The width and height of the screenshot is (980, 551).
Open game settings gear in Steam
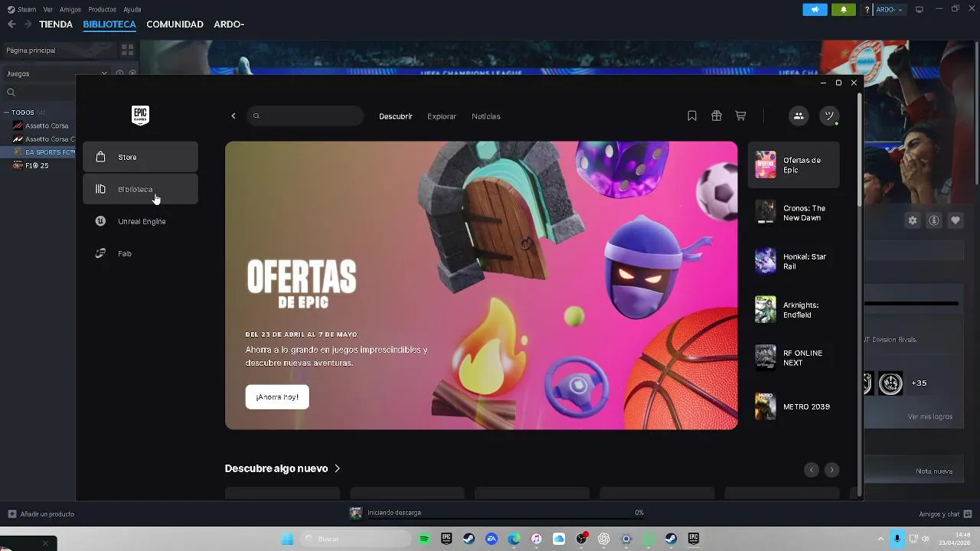pos(913,220)
